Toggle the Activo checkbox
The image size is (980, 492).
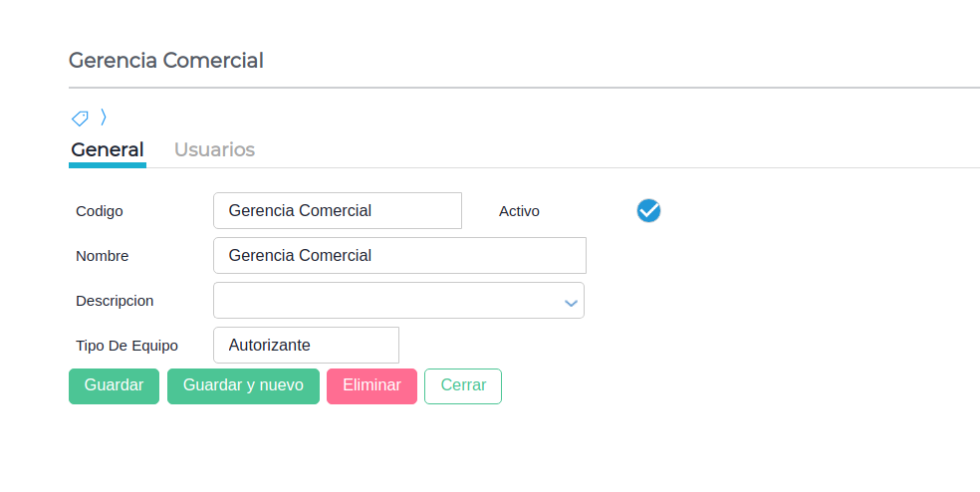pyautogui.click(x=648, y=210)
